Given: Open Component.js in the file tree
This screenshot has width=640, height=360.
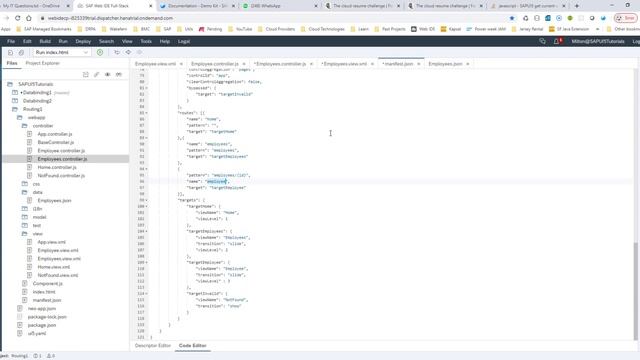Looking at the screenshot, I should tap(47, 284).
